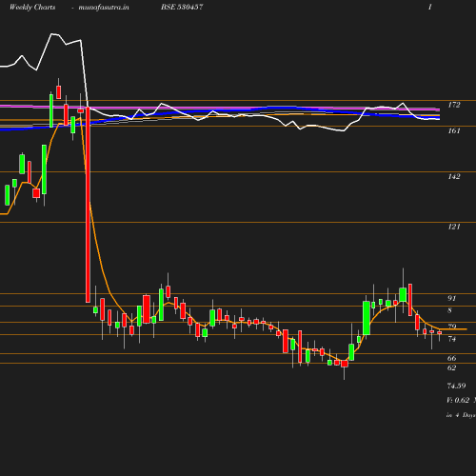
Task: Click the "Weekly Charts" title text
Action: pyautogui.click(x=32, y=8)
